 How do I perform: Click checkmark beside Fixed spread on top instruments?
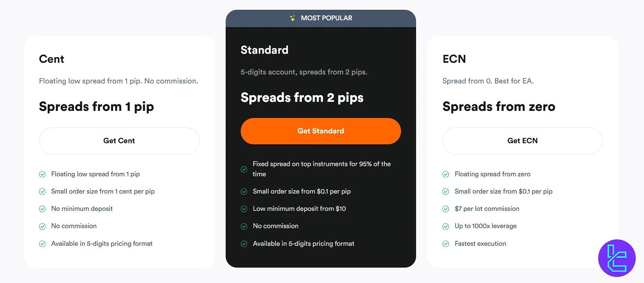pos(244,169)
